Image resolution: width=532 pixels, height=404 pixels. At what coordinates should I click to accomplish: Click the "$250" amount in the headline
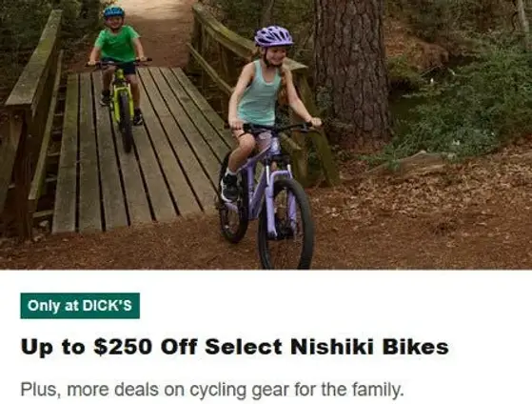[123, 347]
